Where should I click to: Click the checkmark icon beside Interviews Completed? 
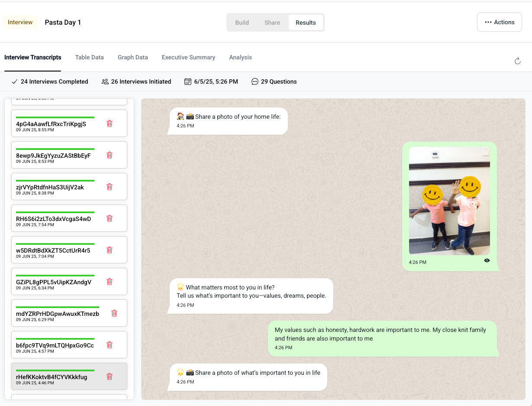coord(15,81)
